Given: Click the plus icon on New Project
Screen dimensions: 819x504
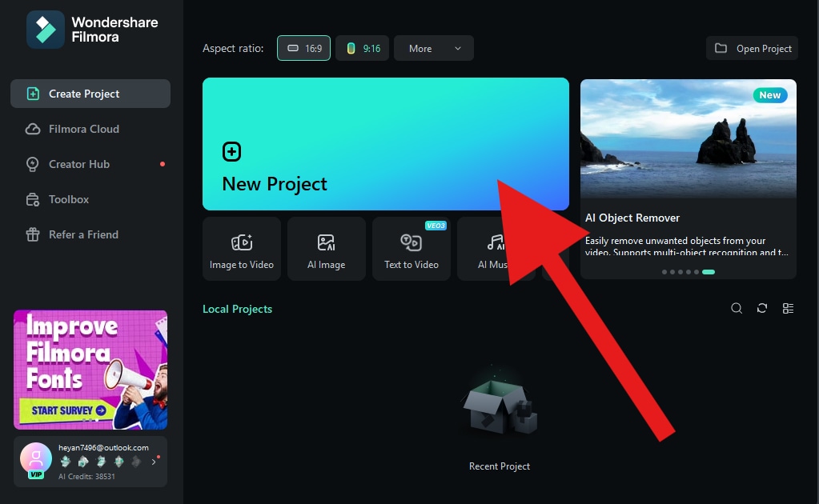Looking at the screenshot, I should 232,152.
